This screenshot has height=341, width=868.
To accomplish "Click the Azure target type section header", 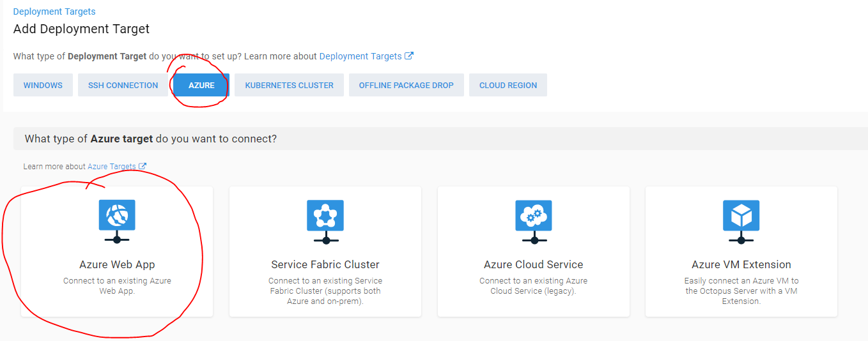I will pyautogui.click(x=151, y=139).
